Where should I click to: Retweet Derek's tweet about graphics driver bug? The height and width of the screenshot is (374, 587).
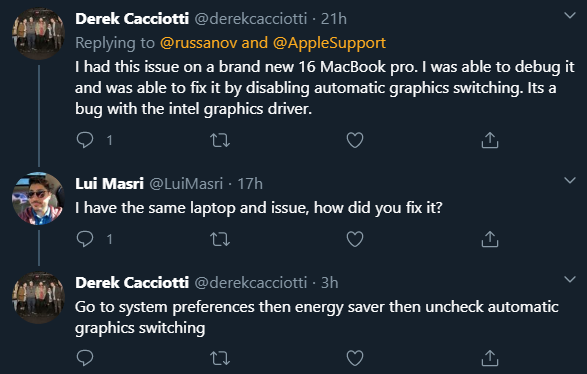220,140
